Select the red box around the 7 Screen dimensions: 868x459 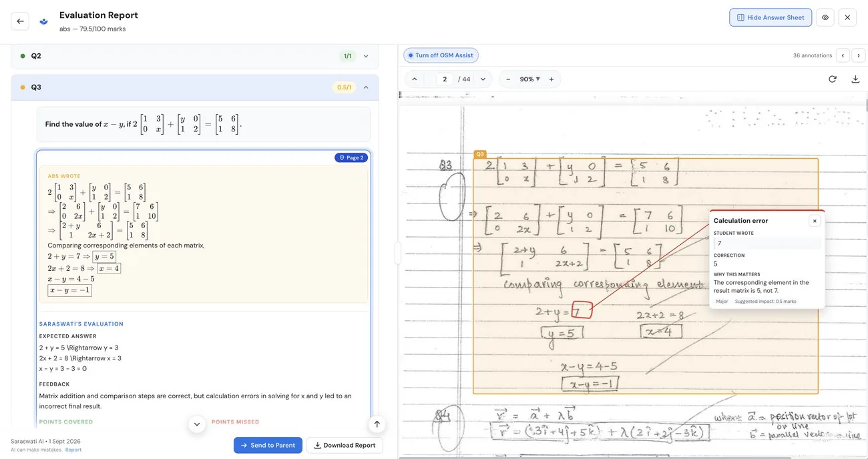(x=582, y=310)
